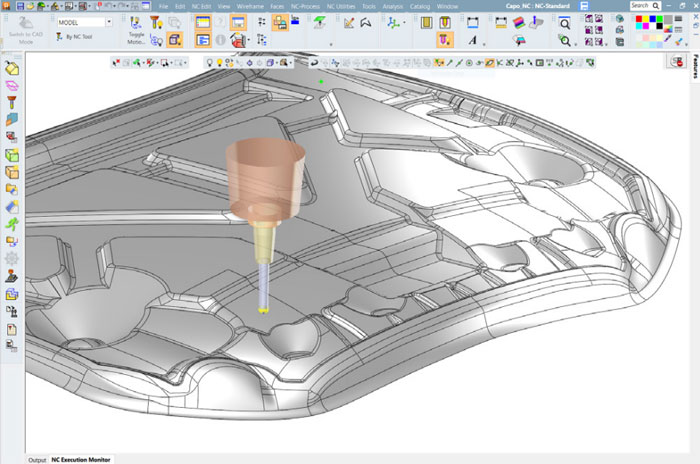Open the Catalog menu
700x464 pixels.
[x=420, y=6]
